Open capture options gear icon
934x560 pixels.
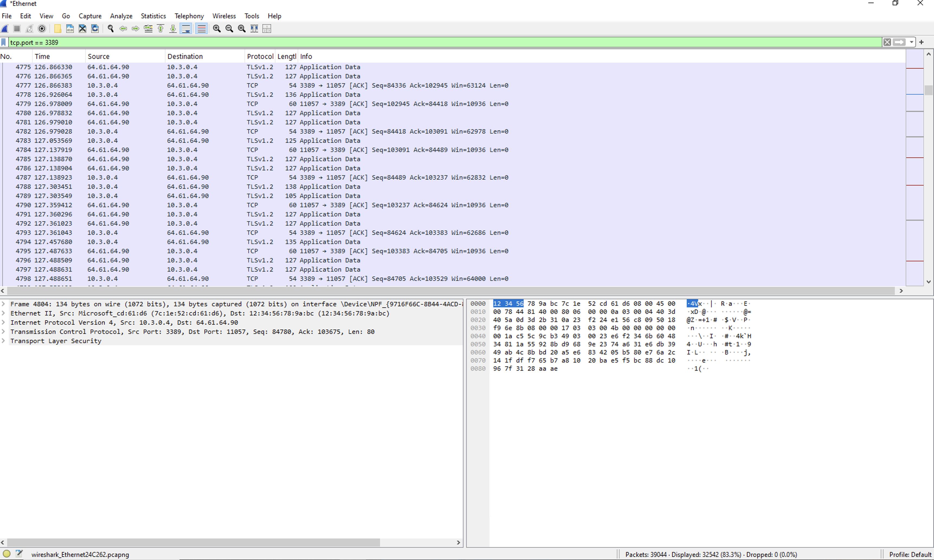click(x=42, y=29)
